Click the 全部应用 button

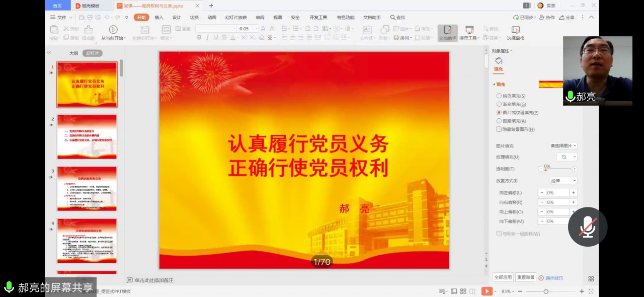(503, 277)
